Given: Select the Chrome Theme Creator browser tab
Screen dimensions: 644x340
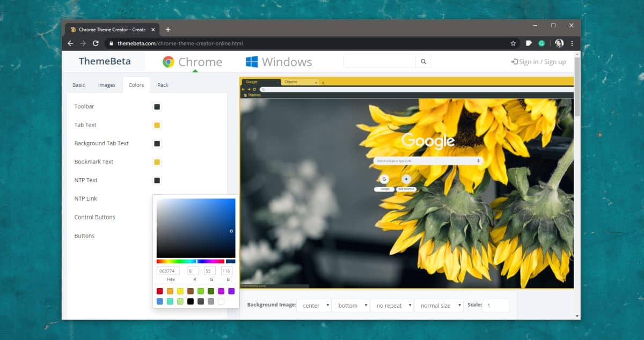Looking at the screenshot, I should (x=111, y=29).
